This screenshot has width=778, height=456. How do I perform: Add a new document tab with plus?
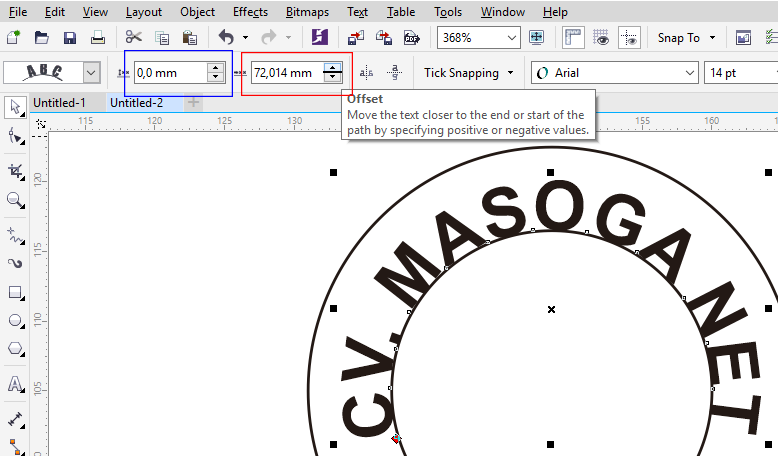(x=194, y=103)
